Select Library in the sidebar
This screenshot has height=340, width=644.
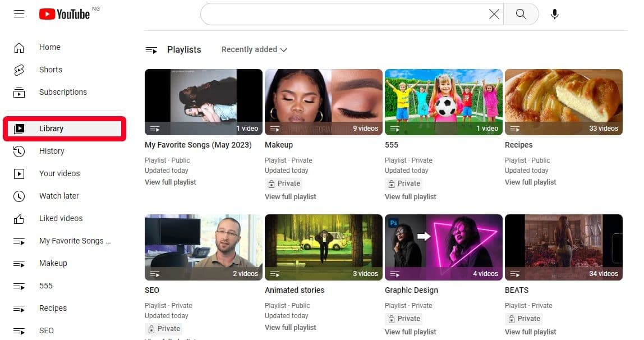pyautogui.click(x=51, y=128)
